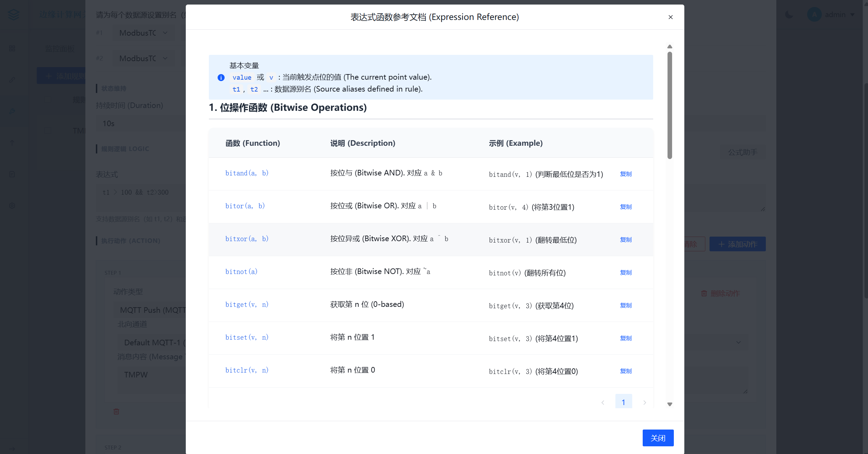868x454 pixels.
Task: Click the bitget(v, n) function name
Action: (247, 304)
